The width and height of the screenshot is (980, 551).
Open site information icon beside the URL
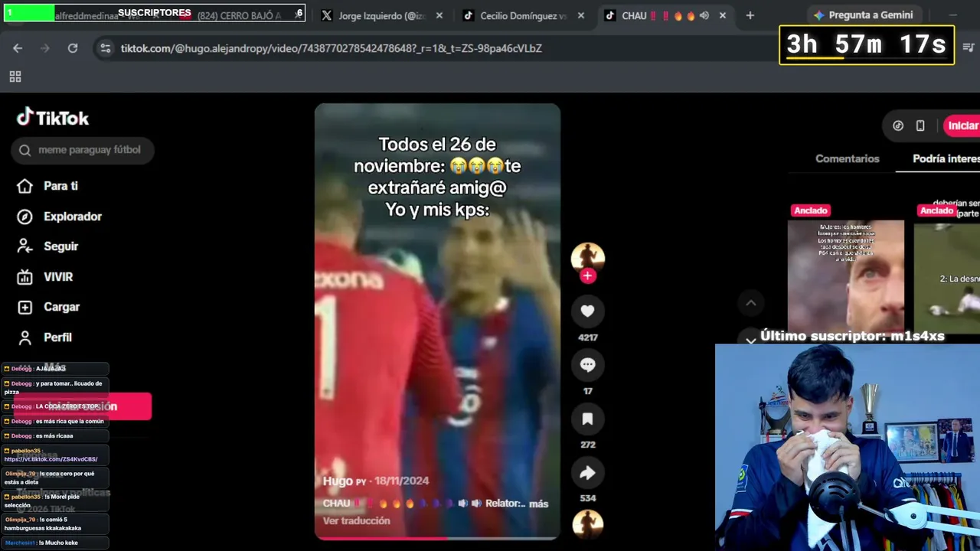tap(106, 48)
